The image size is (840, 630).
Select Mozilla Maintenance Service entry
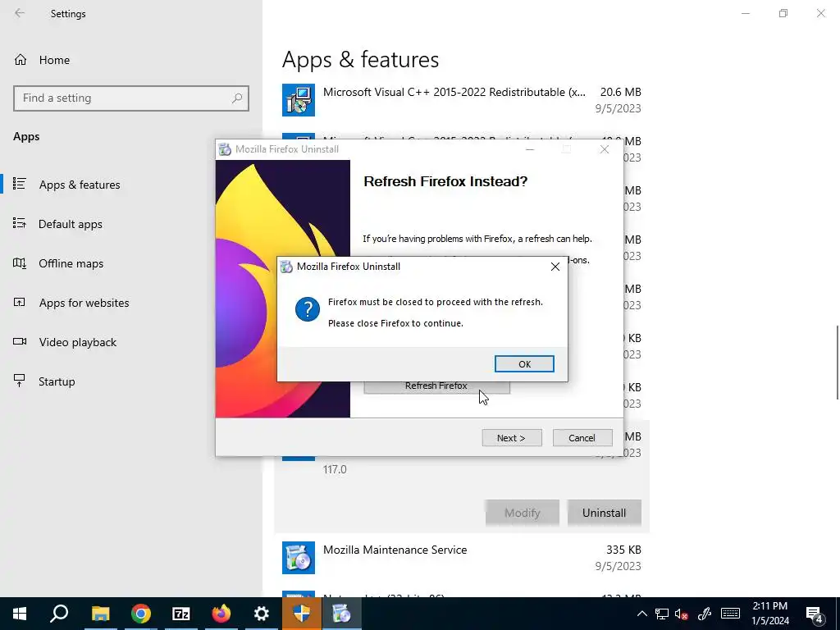[462, 558]
